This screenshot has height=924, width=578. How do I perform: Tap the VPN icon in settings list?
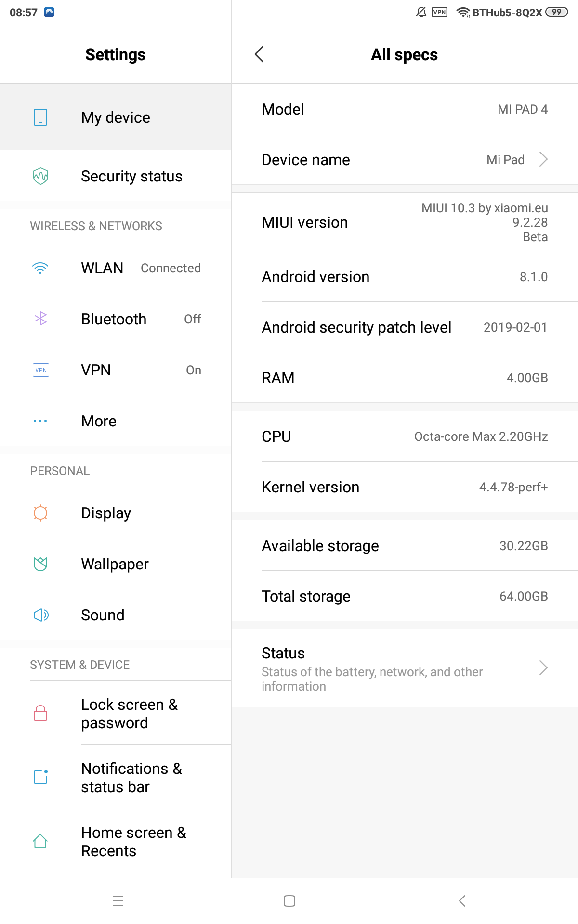tap(41, 370)
